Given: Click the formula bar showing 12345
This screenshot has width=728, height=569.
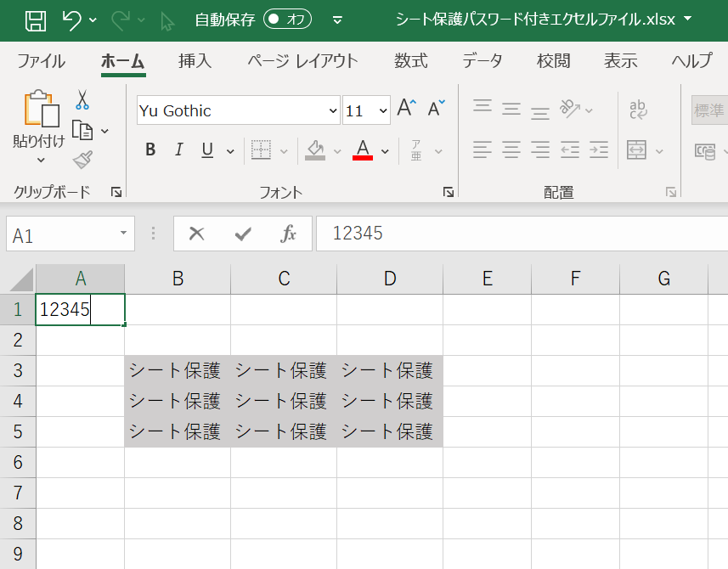Looking at the screenshot, I should [x=522, y=234].
